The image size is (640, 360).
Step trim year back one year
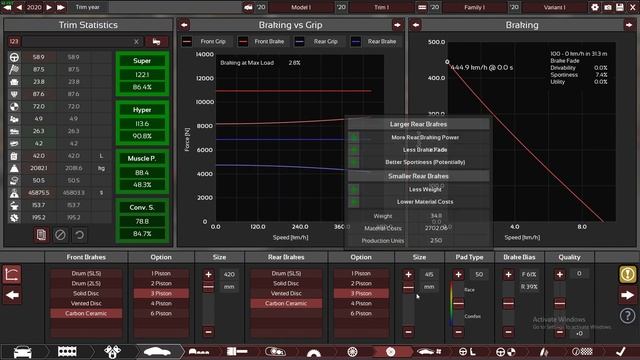pos(19,7)
